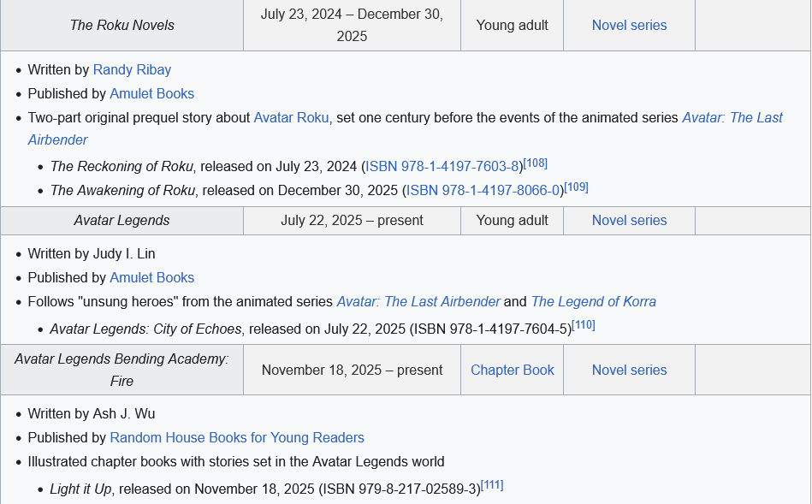The width and height of the screenshot is (812, 504).
Task: Click ISBN 978-1-4197-7604-5 text
Action: pyautogui.click(x=490, y=329)
